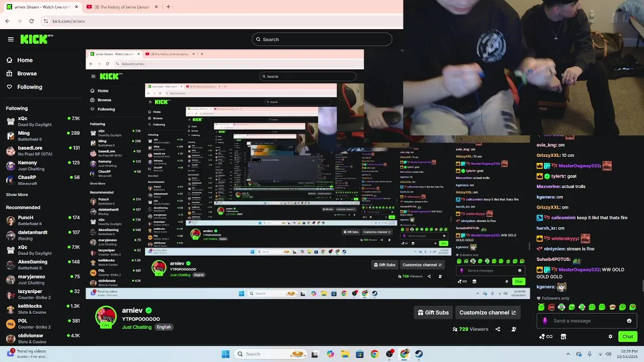Image resolution: width=644 pixels, height=362 pixels.
Task: Open Microsoft Store from the taskbar
Action: click(x=360, y=354)
